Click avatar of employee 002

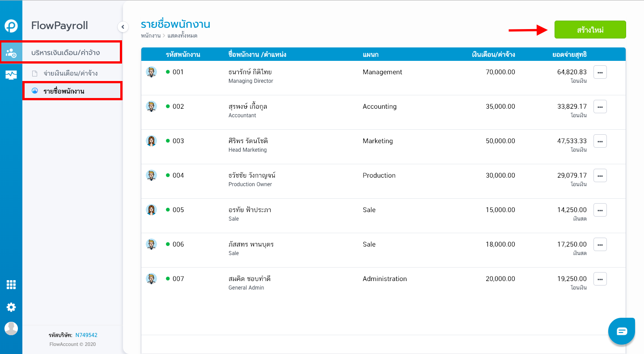pos(152,106)
